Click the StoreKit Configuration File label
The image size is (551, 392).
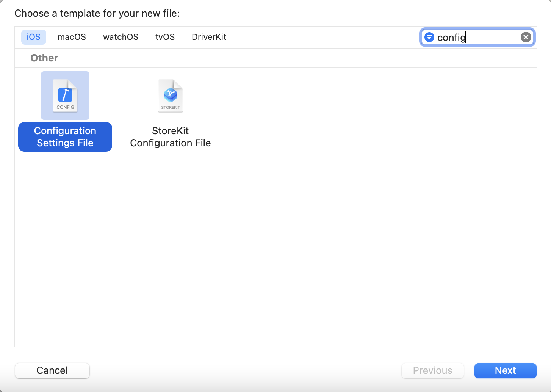coord(171,137)
